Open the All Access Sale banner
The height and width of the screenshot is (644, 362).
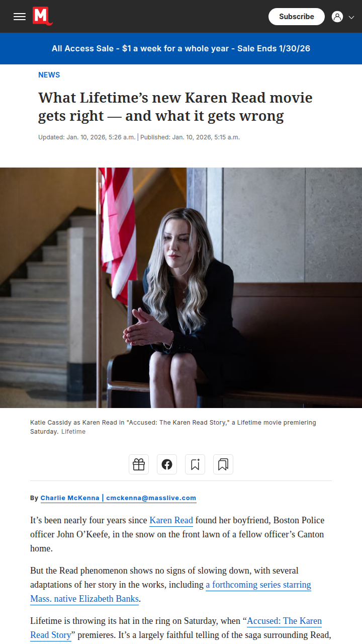pyautogui.click(x=181, y=49)
